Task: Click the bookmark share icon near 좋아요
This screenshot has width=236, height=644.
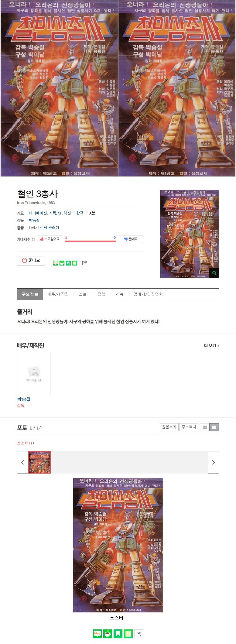Action: point(68,263)
